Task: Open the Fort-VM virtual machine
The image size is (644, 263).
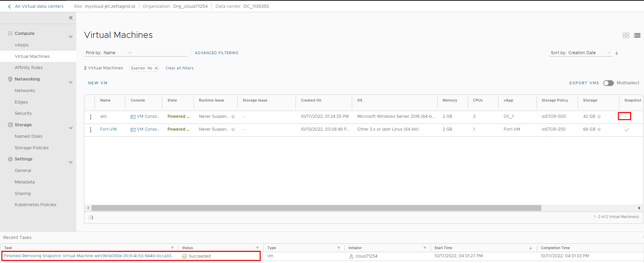Action: 108,129
